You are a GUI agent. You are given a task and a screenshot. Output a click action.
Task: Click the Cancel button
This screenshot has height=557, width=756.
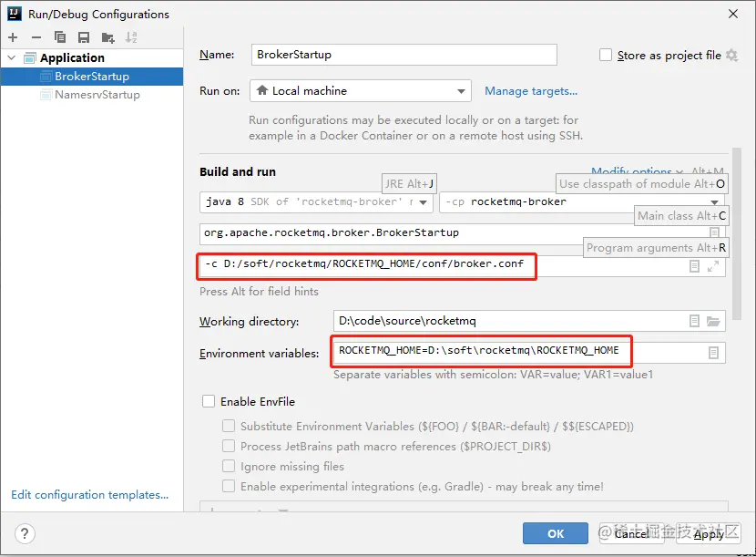[632, 533]
